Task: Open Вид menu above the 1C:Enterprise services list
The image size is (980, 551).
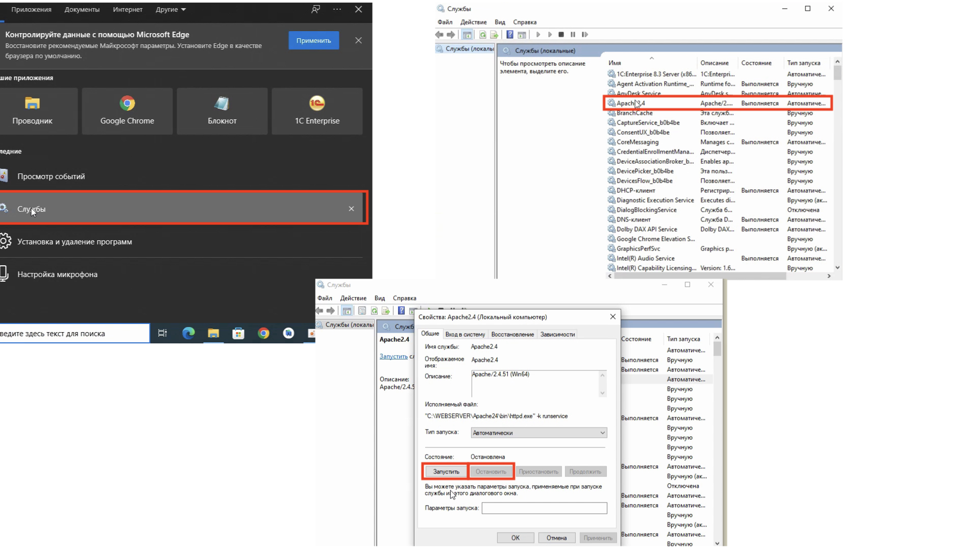Action: 500,22
